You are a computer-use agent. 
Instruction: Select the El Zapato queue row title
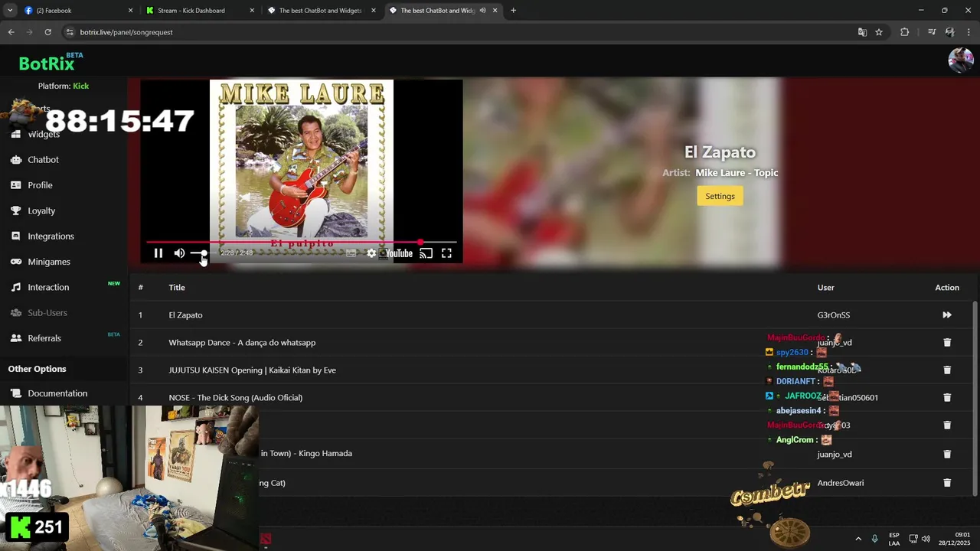coord(185,315)
